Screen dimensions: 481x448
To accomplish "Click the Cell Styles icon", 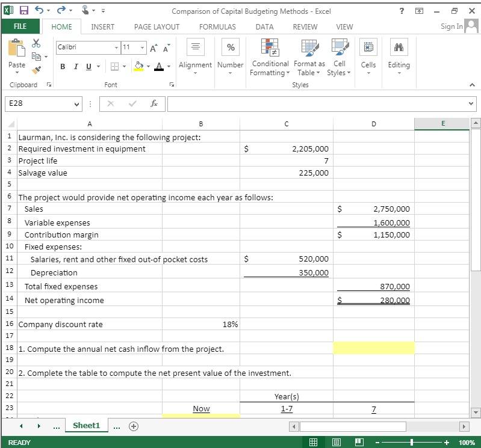I will [x=340, y=47].
